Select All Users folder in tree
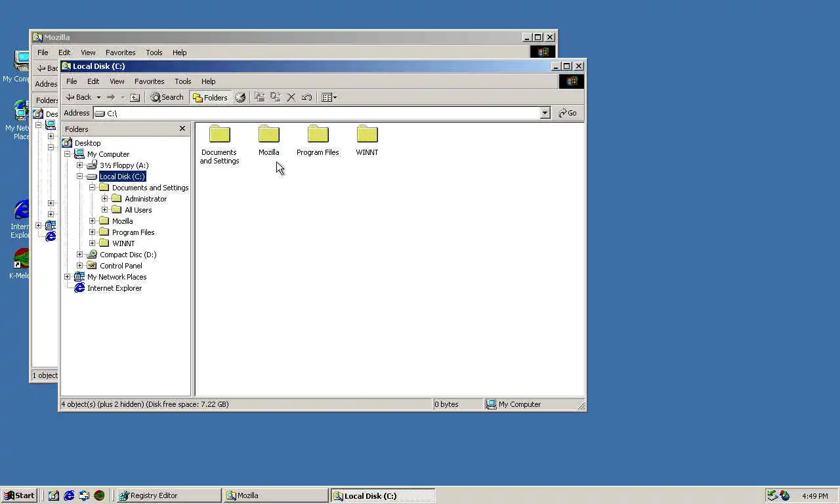Image resolution: width=840 pixels, height=504 pixels. pyautogui.click(x=138, y=210)
